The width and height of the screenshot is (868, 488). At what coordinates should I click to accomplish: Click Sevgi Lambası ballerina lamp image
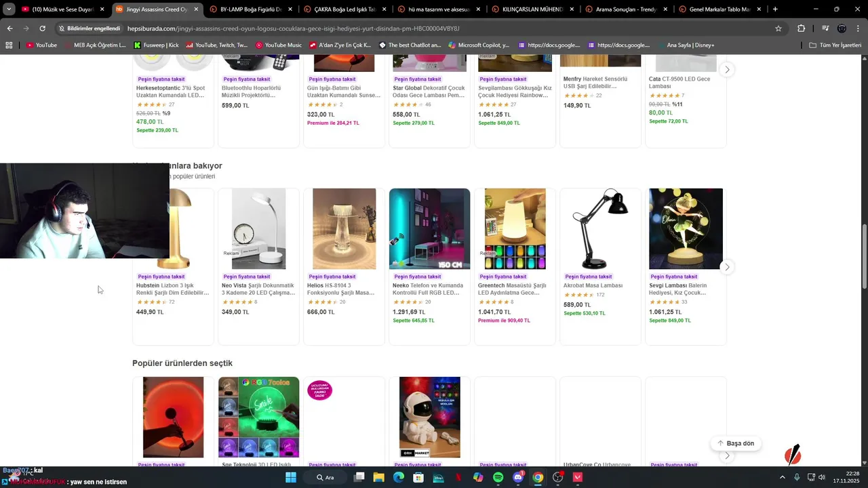(686, 229)
